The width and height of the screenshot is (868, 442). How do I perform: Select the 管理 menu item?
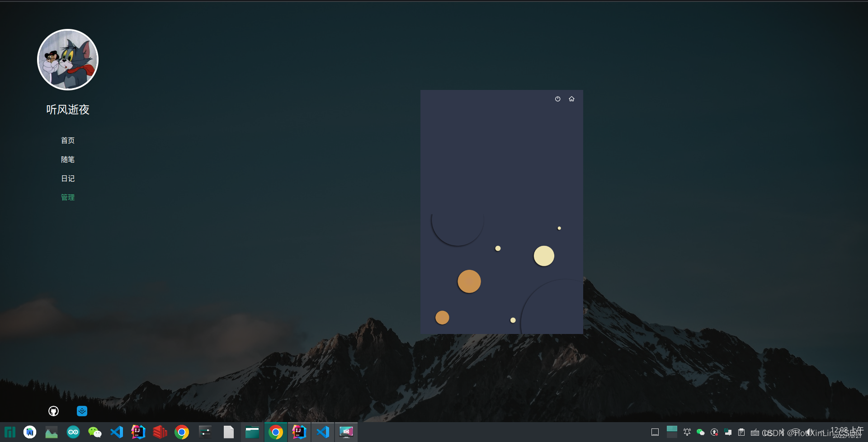pyautogui.click(x=68, y=197)
